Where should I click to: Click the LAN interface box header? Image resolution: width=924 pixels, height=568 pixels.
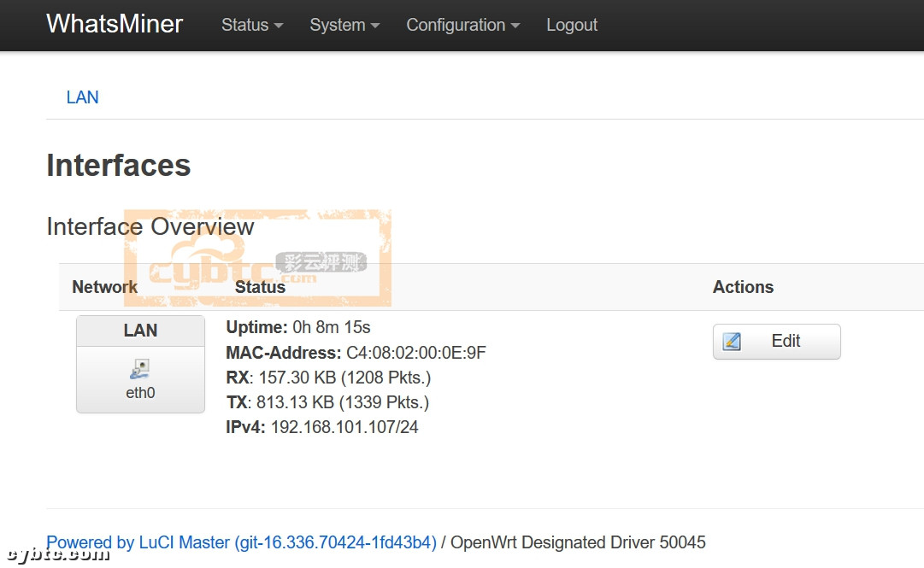click(x=140, y=331)
